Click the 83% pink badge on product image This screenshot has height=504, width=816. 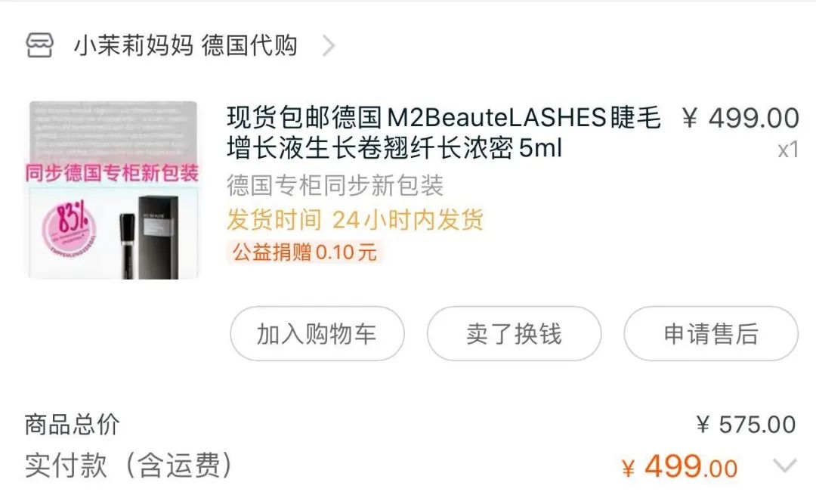[69, 226]
